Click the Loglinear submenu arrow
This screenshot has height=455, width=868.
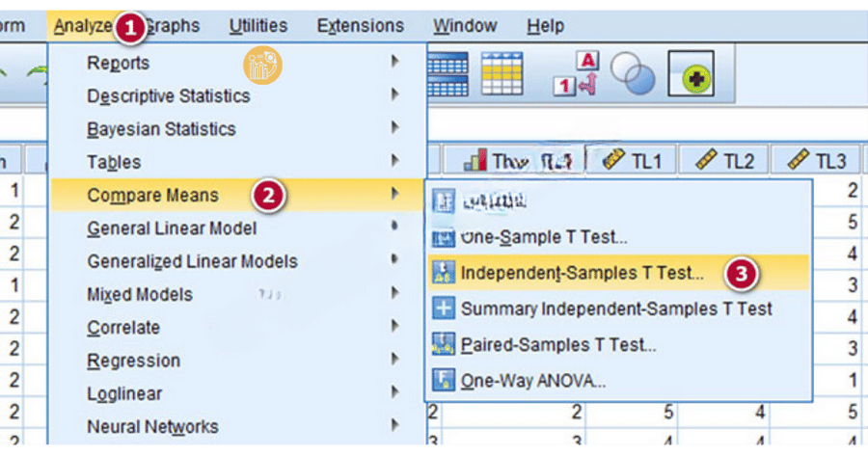coord(394,392)
